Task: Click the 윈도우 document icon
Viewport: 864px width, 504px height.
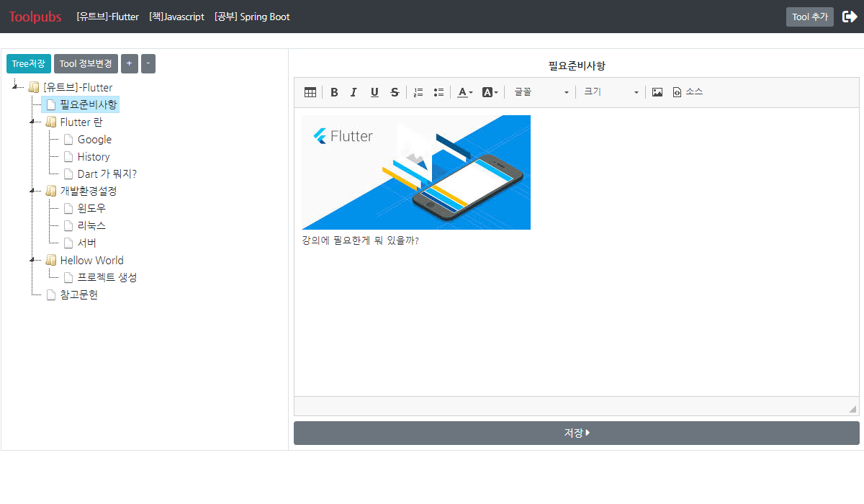Action: click(68, 209)
